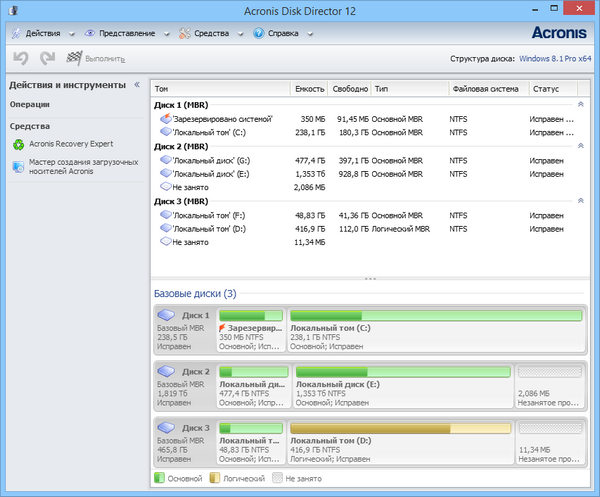Click the Undo arrow icon

[20, 59]
